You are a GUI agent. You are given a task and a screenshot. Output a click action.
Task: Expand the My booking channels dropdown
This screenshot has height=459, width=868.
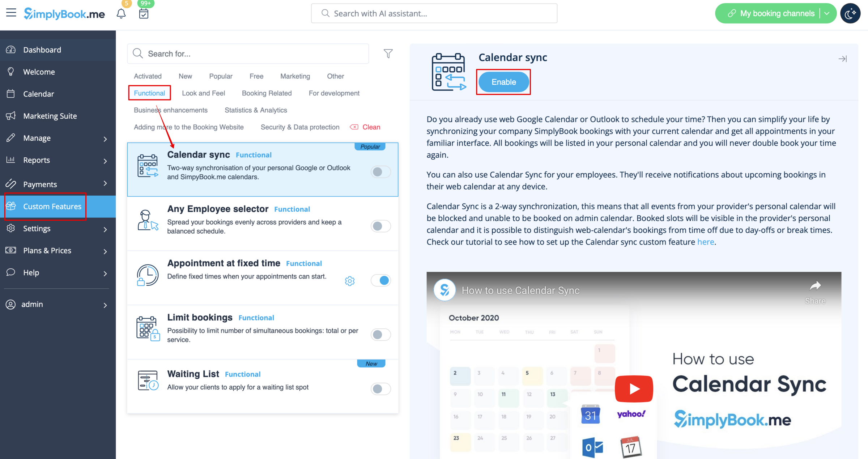pyautogui.click(x=827, y=13)
